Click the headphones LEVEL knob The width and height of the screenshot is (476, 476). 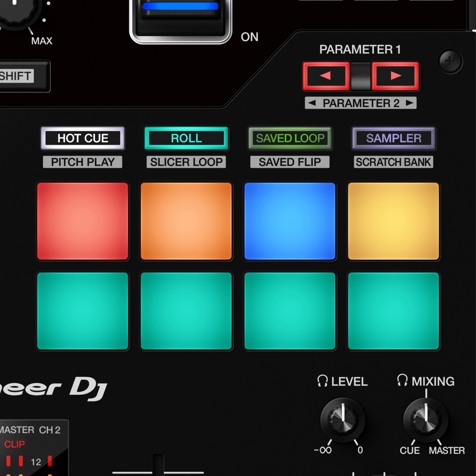click(343, 419)
